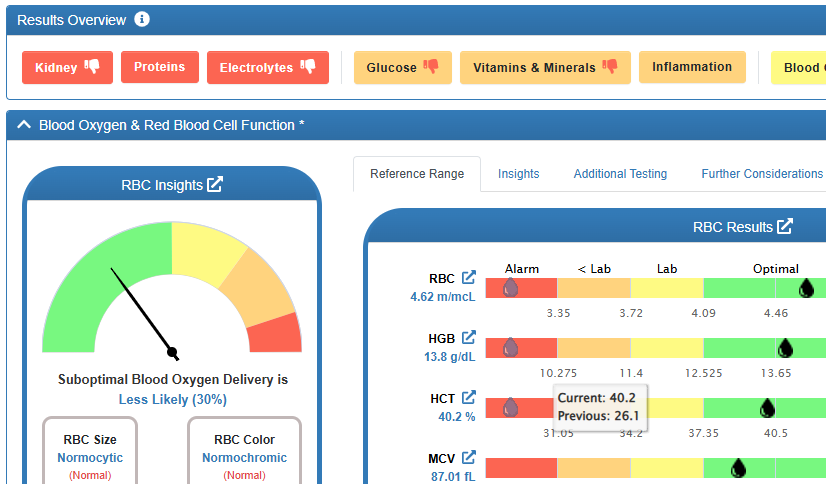Click the yellow Lab zone on HGB bar
Screen dimensions: 826x484
(667, 348)
